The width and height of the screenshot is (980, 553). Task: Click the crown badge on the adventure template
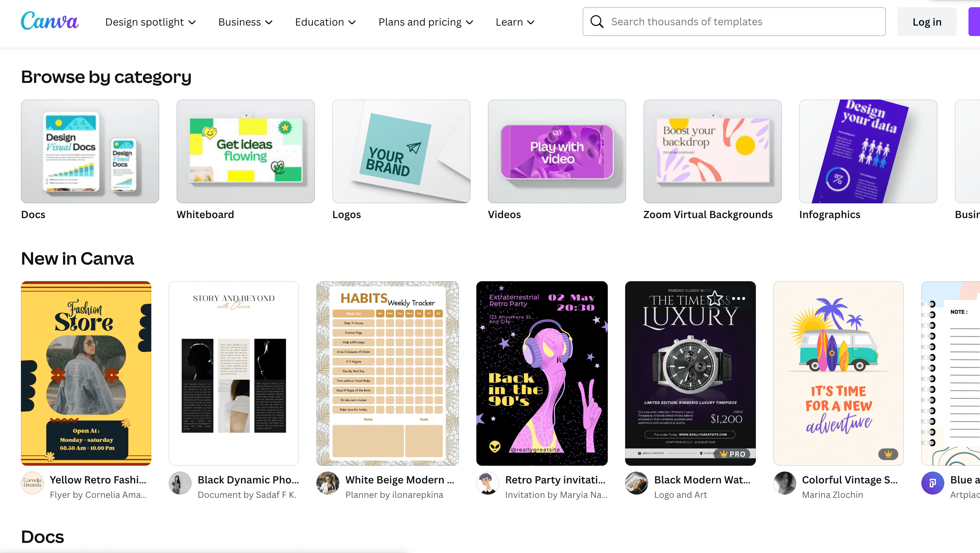tap(888, 454)
